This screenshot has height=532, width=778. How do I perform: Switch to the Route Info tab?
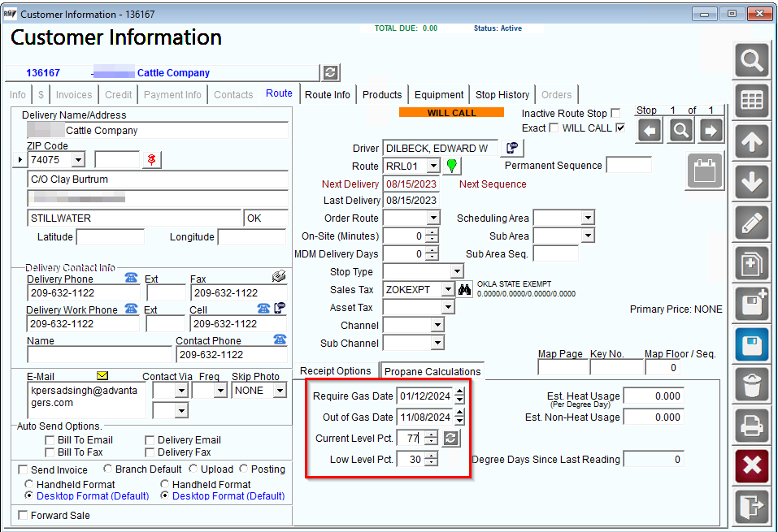328,95
